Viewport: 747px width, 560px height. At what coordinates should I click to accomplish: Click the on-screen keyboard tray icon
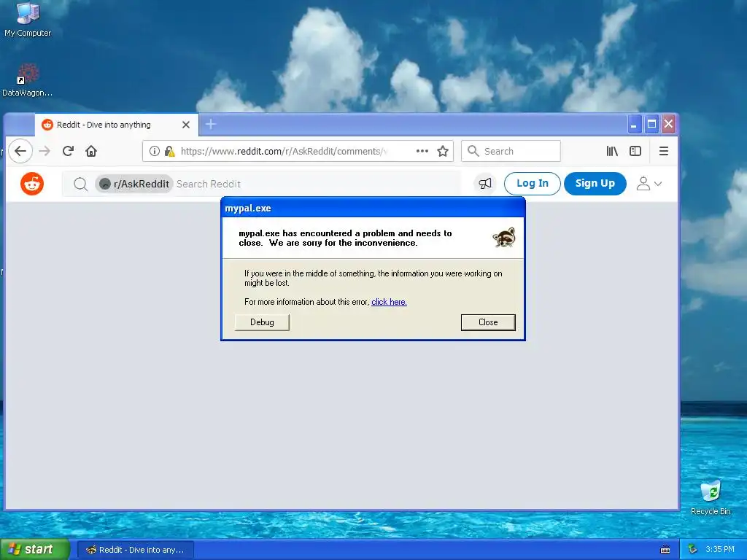click(665, 550)
